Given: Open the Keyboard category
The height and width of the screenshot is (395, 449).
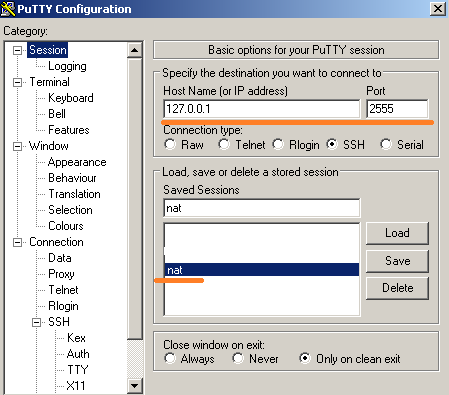Looking at the screenshot, I should 71,98.
